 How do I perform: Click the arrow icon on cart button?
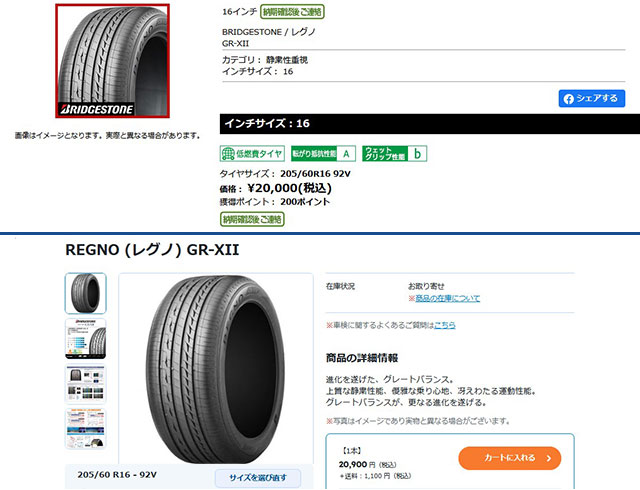549,458
